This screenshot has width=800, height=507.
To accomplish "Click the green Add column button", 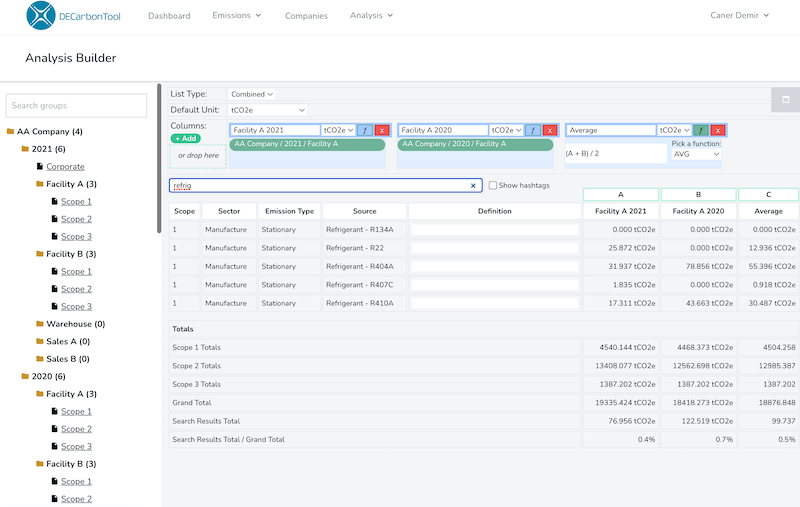I will (186, 138).
